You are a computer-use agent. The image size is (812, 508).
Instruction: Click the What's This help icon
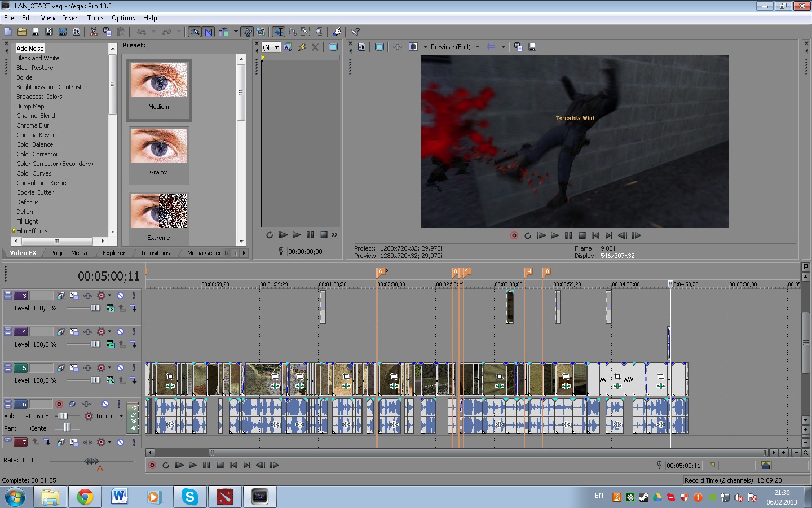tap(355, 32)
